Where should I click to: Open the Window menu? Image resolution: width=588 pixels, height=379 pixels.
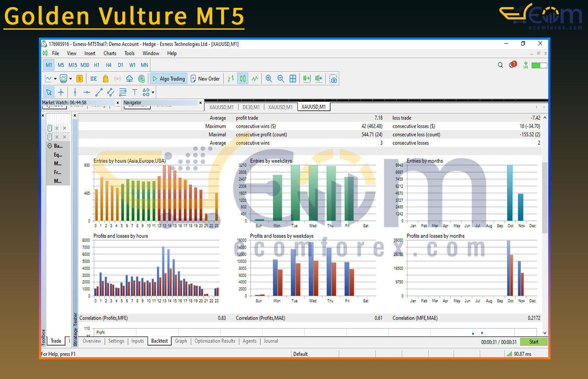151,53
